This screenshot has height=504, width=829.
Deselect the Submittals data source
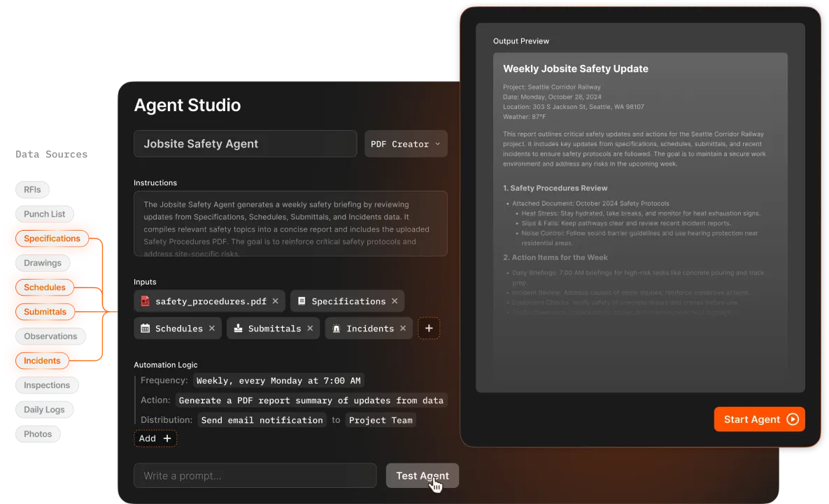click(x=45, y=312)
